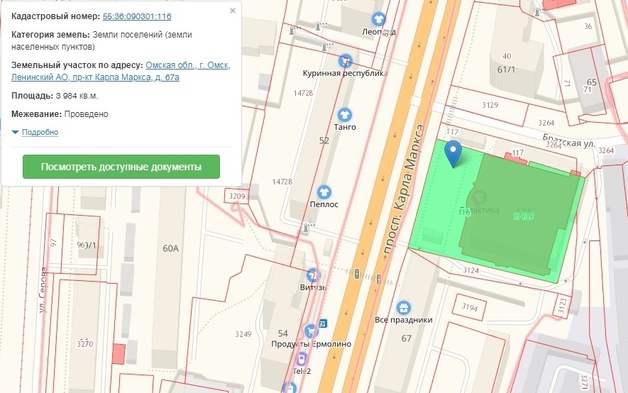Click Посмотреть доступные документы button
The image size is (628, 393).
(x=121, y=167)
